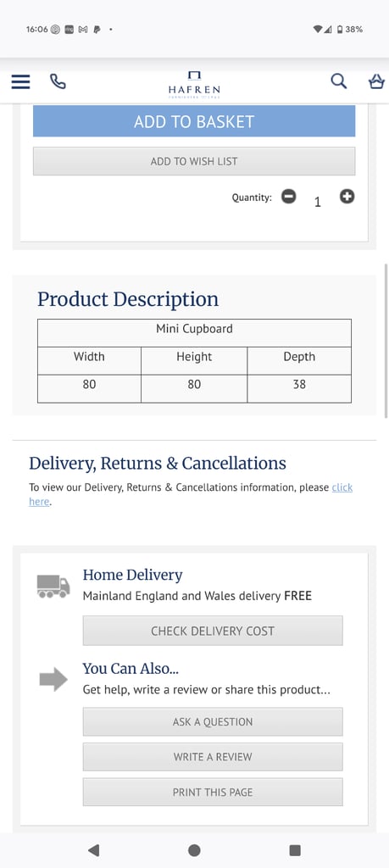Open the hamburger navigation menu
Image resolution: width=389 pixels, height=868 pixels.
tap(20, 82)
